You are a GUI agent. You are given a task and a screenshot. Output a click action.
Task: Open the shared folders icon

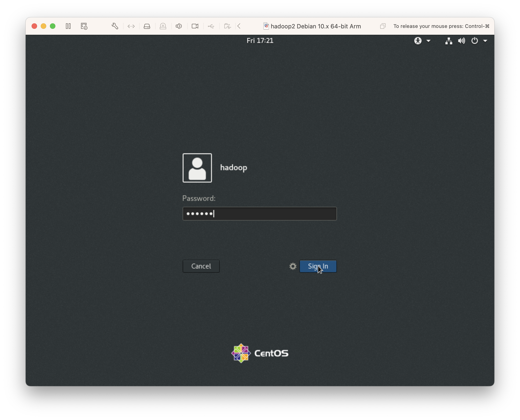pyautogui.click(x=227, y=26)
